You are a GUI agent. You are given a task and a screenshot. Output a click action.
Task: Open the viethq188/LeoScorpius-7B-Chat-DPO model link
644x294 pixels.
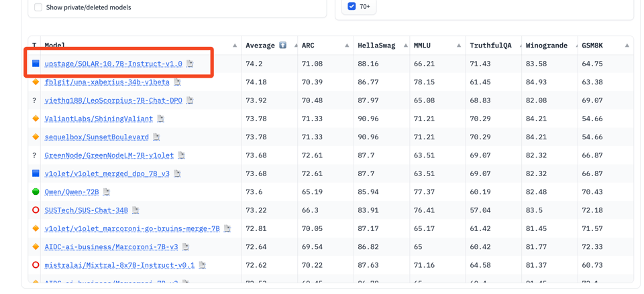click(113, 100)
